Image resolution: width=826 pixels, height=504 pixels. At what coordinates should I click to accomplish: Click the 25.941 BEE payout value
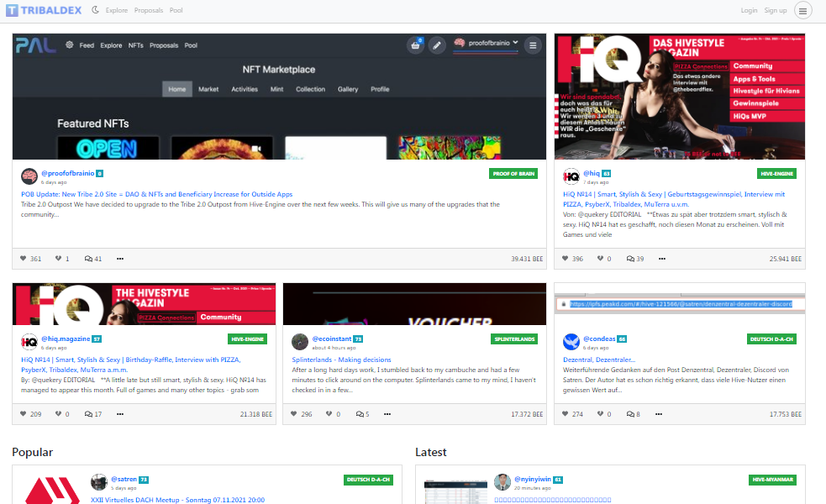click(786, 259)
